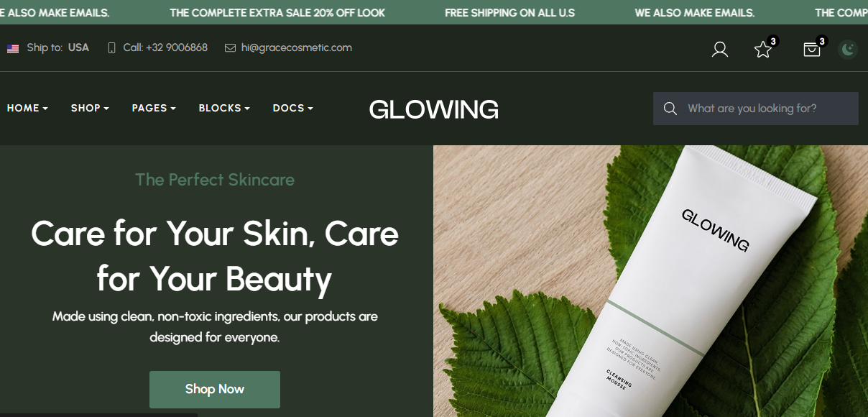868x417 pixels.
Task: Click the hi@gracecosmetic.com email link
Action: point(297,48)
